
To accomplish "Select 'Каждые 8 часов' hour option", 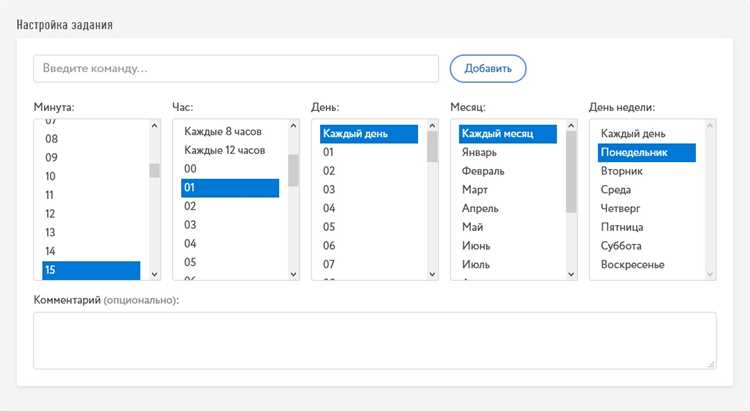I will pos(230,132).
